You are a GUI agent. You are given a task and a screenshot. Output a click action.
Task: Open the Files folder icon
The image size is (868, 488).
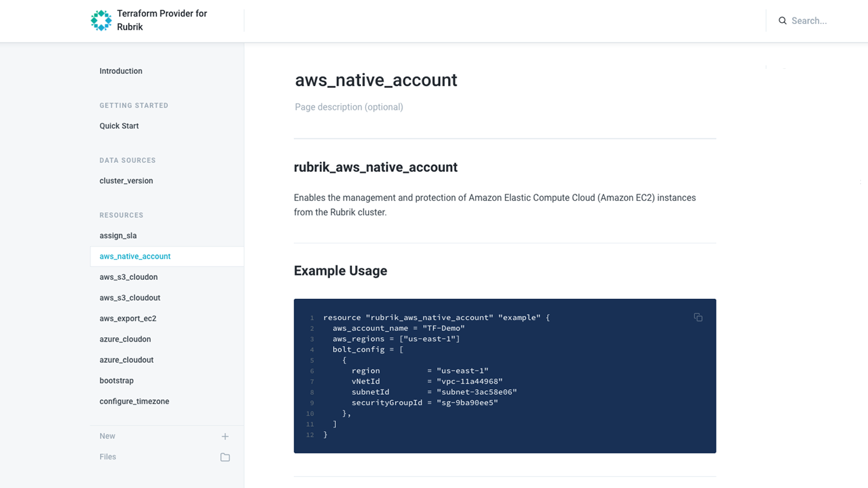pos(225,457)
